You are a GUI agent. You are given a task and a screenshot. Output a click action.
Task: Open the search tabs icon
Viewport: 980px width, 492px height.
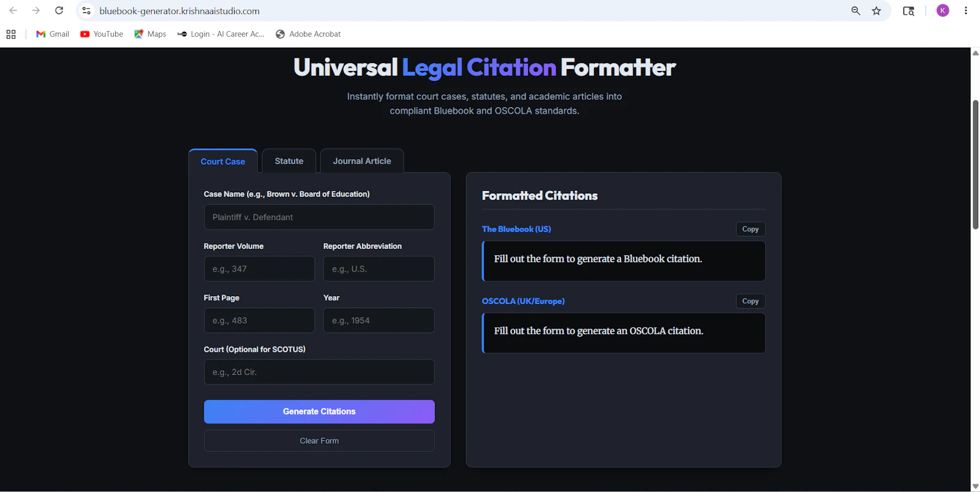point(908,10)
